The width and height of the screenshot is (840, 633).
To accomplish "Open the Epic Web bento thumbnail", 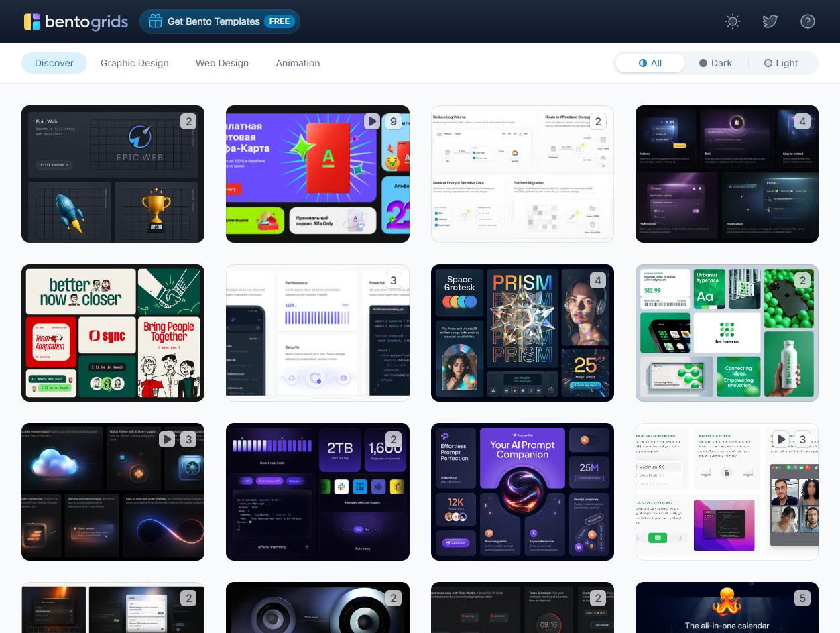I will pyautogui.click(x=113, y=174).
